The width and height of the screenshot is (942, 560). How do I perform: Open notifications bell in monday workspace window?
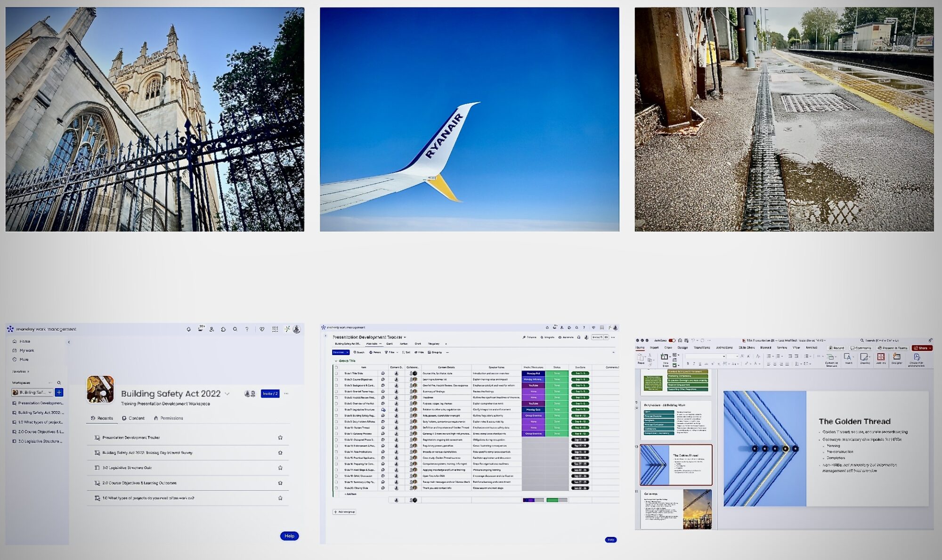tap(188, 329)
